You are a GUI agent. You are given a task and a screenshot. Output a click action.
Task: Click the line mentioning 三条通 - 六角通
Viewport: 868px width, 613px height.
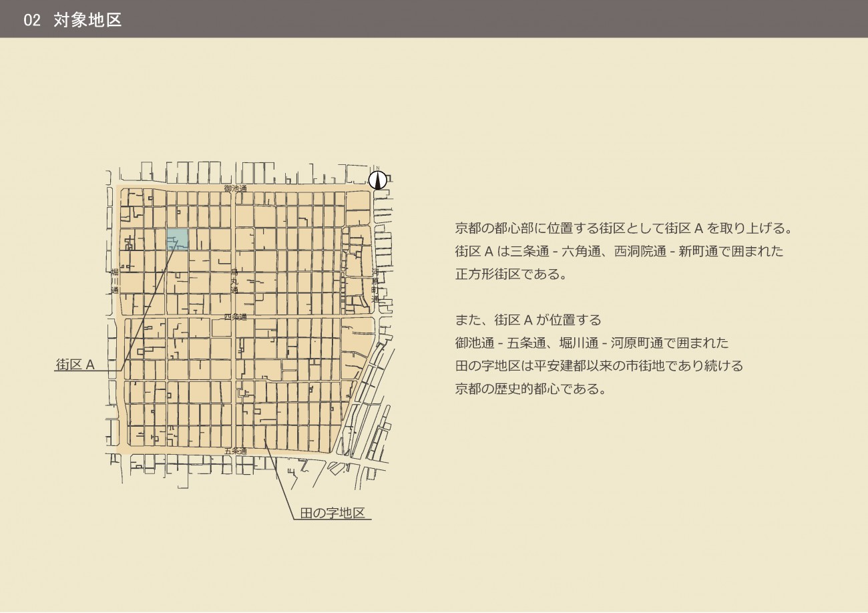(x=619, y=251)
